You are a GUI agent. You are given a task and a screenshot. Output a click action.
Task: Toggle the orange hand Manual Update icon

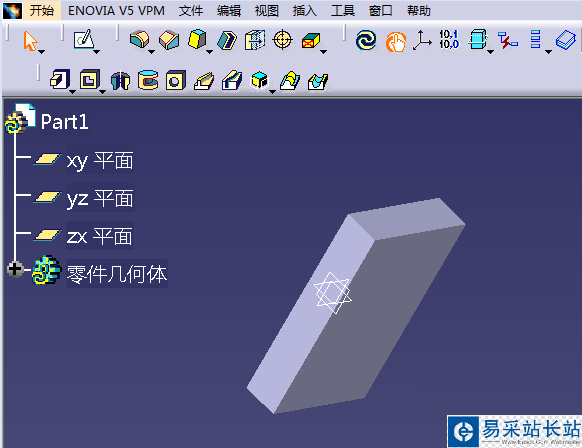[x=396, y=42]
